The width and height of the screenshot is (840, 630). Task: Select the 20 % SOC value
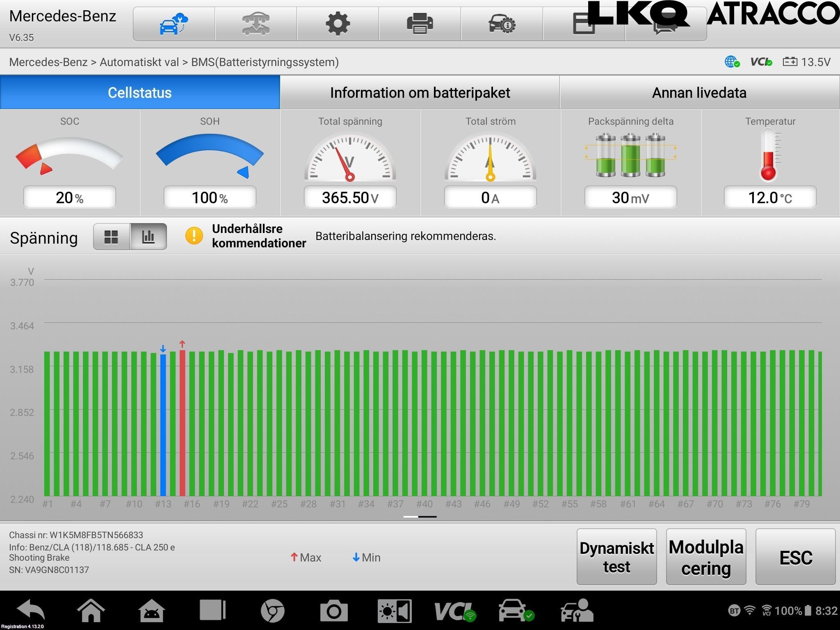click(70, 197)
